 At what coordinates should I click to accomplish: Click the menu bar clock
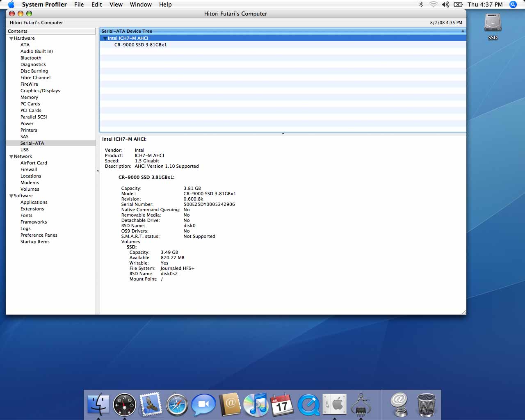click(x=485, y=5)
